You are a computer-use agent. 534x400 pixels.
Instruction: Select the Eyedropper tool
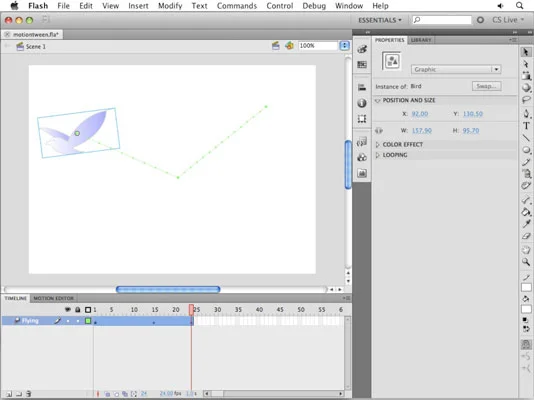[526, 224]
